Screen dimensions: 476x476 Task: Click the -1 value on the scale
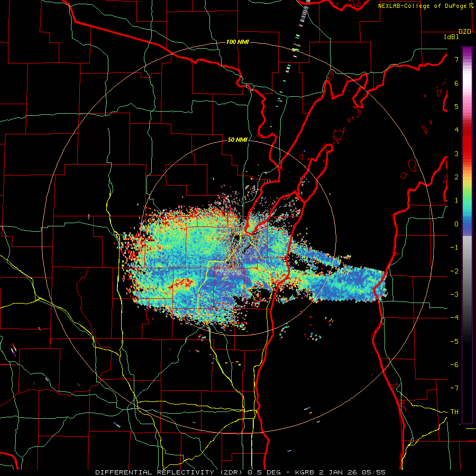pos(454,248)
